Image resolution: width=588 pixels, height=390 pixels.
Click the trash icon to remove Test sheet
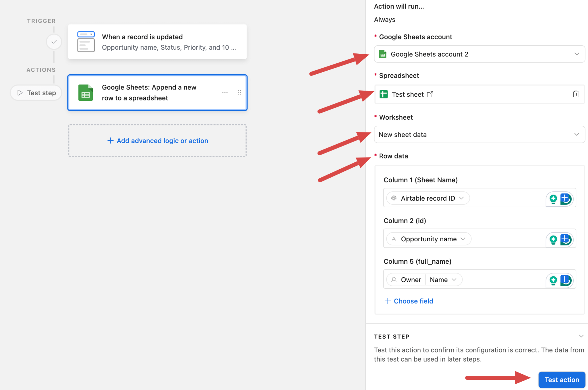click(x=576, y=94)
